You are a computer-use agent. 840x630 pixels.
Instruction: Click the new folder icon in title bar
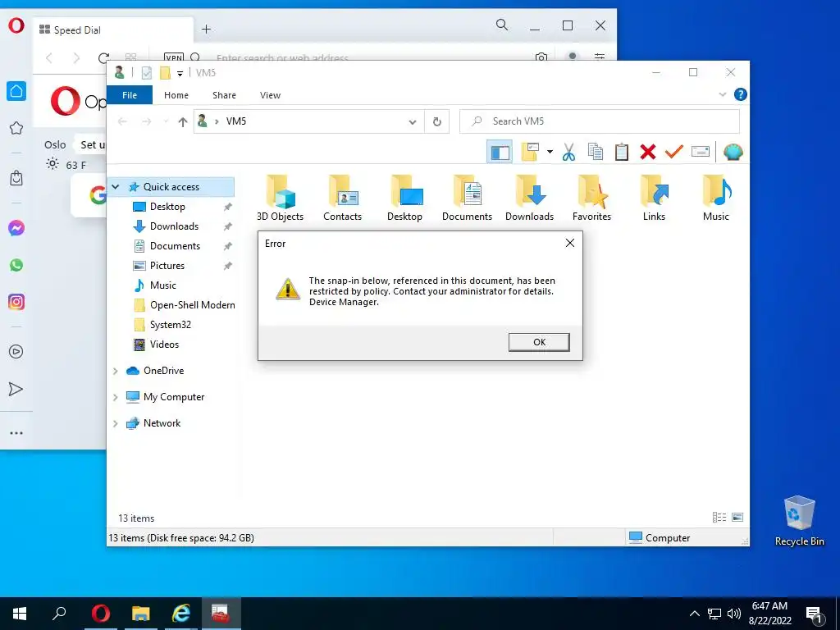(x=166, y=73)
